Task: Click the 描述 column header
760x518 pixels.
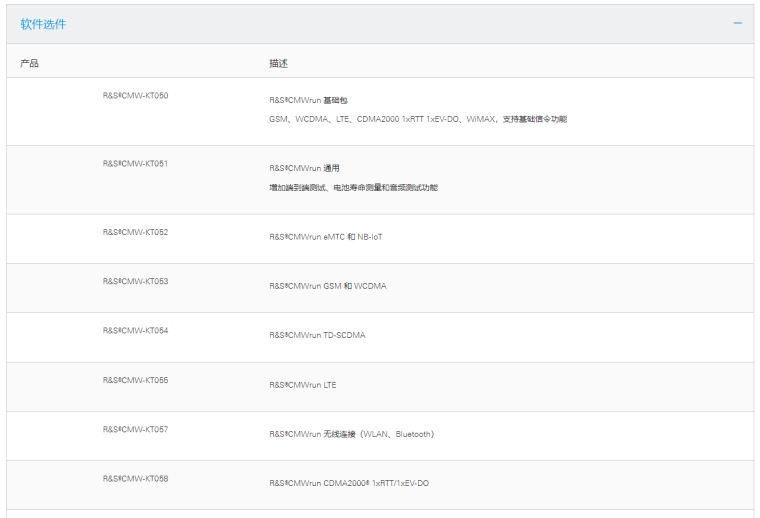Action: [x=278, y=63]
